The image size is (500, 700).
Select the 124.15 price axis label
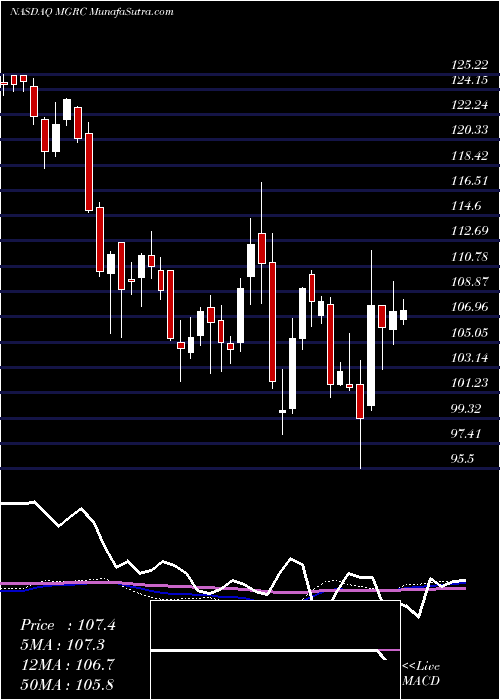(469, 80)
